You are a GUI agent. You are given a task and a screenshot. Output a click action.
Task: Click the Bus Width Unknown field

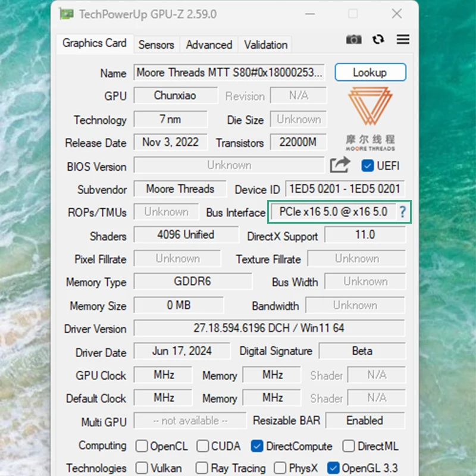(365, 281)
